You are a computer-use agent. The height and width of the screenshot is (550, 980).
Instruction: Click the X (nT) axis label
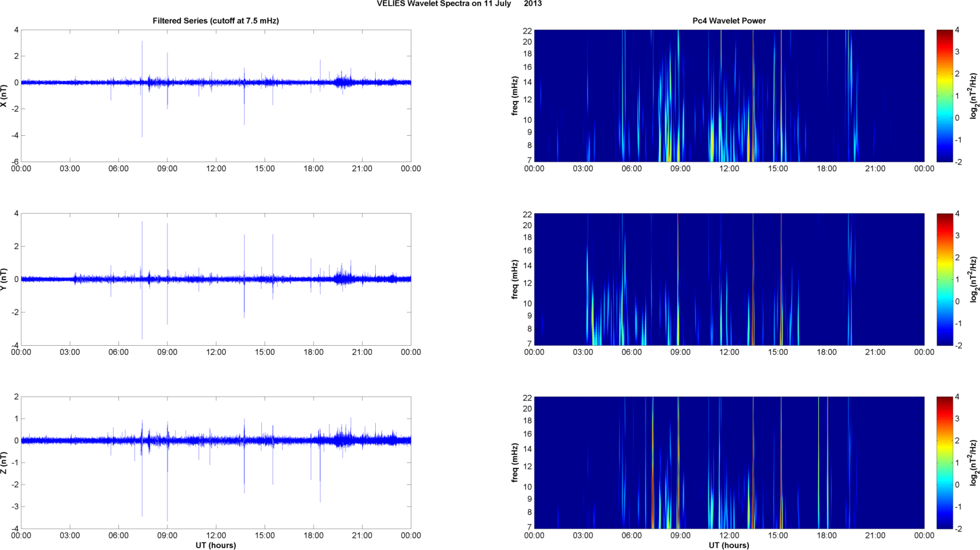pos(4,96)
